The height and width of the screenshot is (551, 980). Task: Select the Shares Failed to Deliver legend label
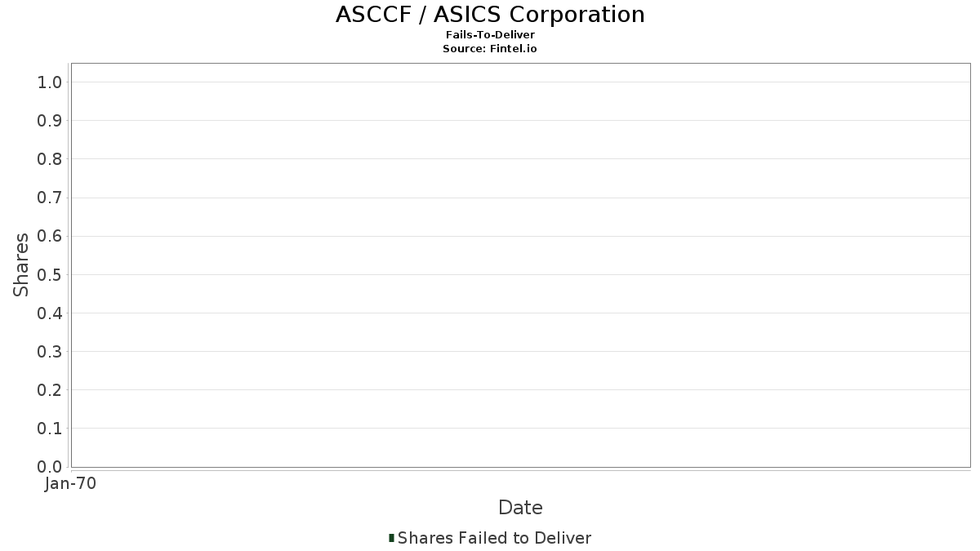tap(494, 538)
